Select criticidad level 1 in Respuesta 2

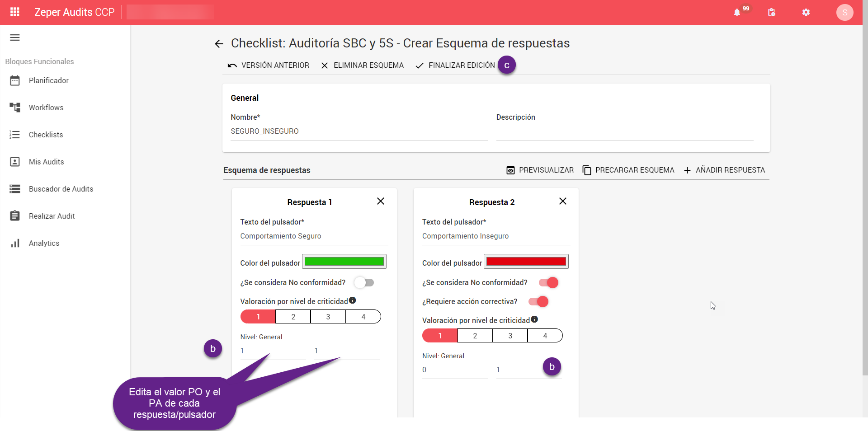440,336
